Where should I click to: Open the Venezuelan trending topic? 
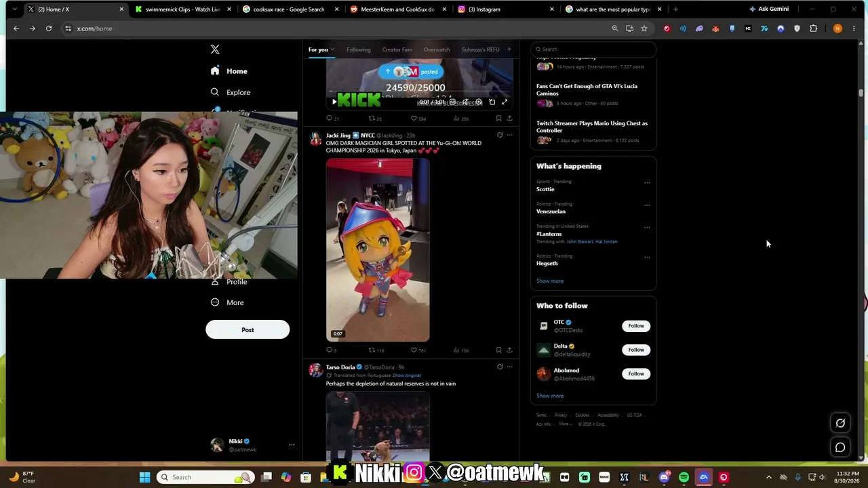pos(551,211)
